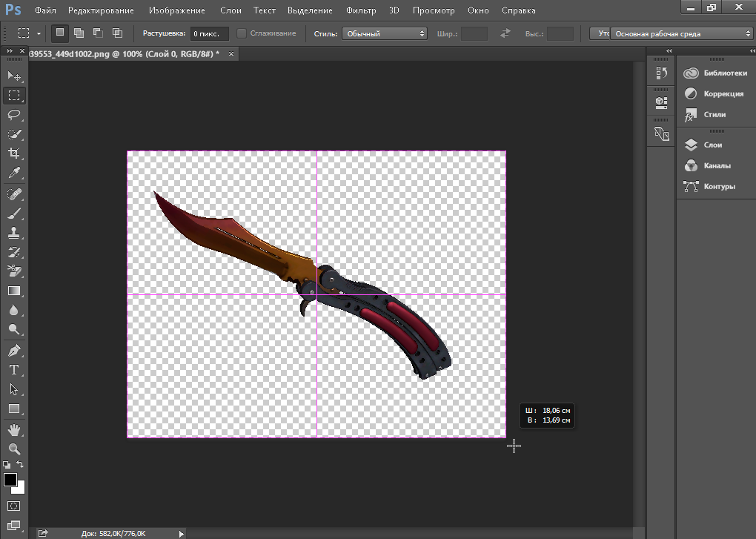Swap width and height values
Screen dimensions: 756x539
click(x=505, y=33)
